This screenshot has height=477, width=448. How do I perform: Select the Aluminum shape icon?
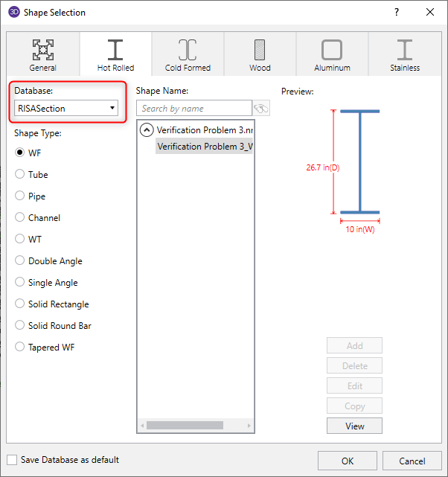332,50
